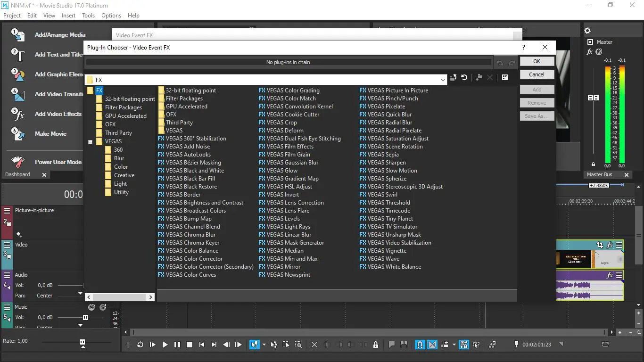The width and height of the screenshot is (644, 362).
Task: Collapse the VEGAS folder in the tree
Action: [90, 141]
